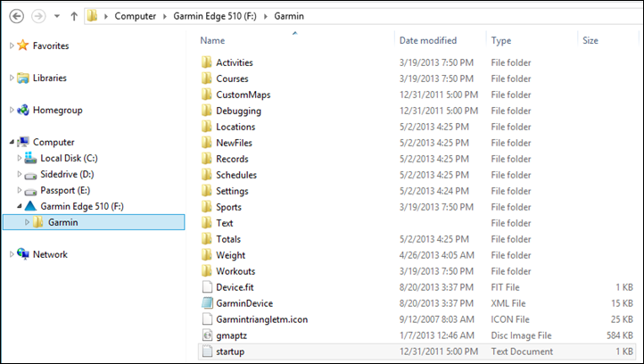Image resolution: width=644 pixels, height=364 pixels.
Task: Select the Debugging folder icon
Action: [207, 110]
